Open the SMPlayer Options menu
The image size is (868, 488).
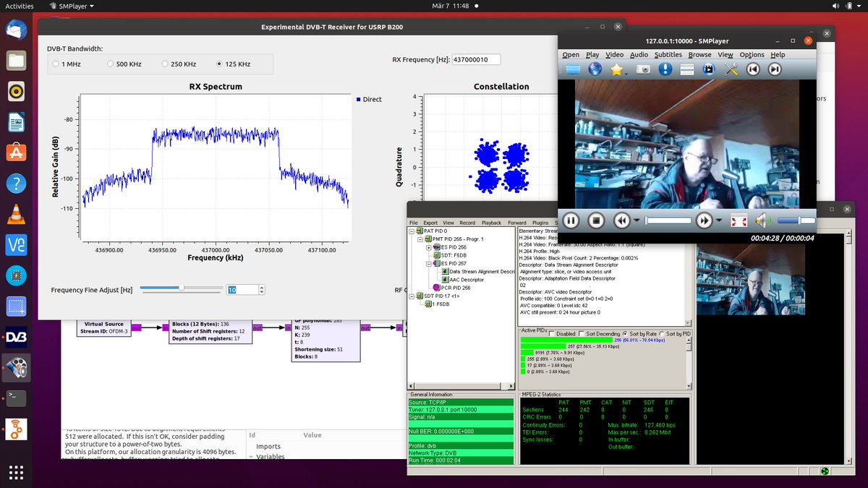pos(752,54)
